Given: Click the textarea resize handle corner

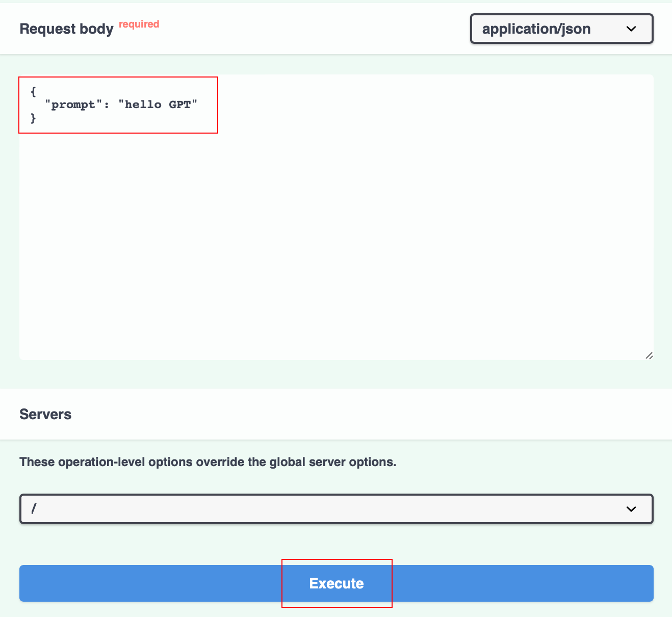Looking at the screenshot, I should click(649, 355).
